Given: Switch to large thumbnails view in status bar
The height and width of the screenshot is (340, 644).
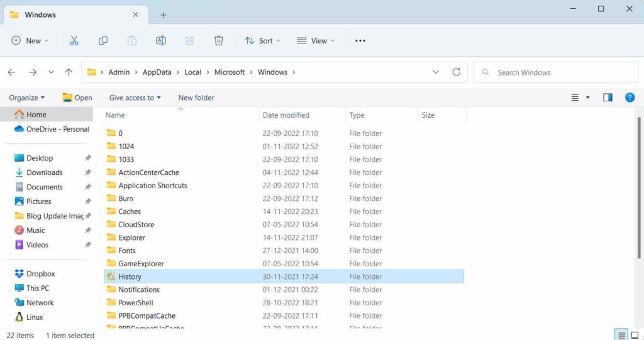Looking at the screenshot, I should (x=635, y=335).
